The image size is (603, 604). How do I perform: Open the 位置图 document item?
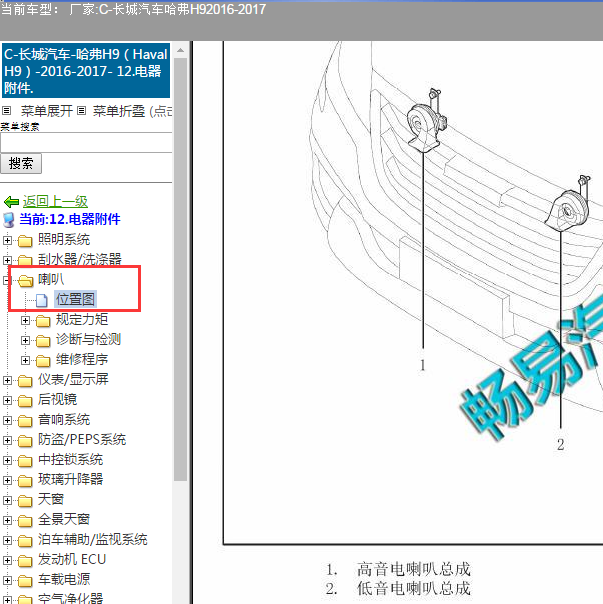point(75,299)
